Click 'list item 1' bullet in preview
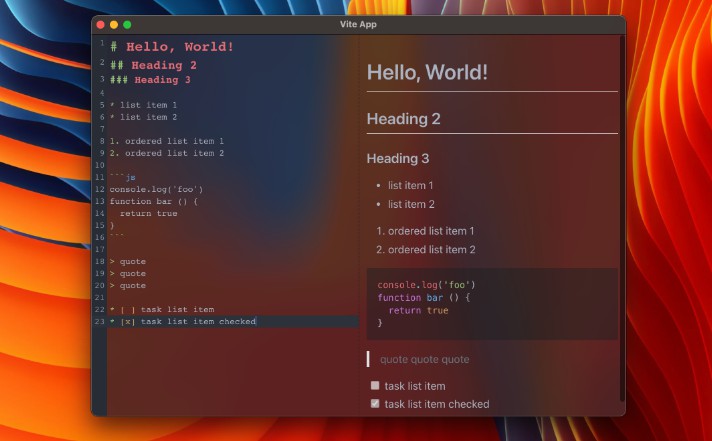Screen dimensions: 712x441 click(410, 185)
